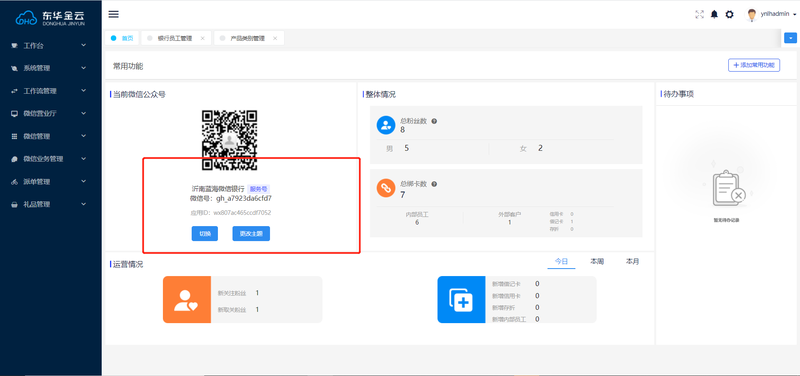The image size is (800, 376).
Task: Open the blue tab-options dropdown button
Action: tap(791, 38)
